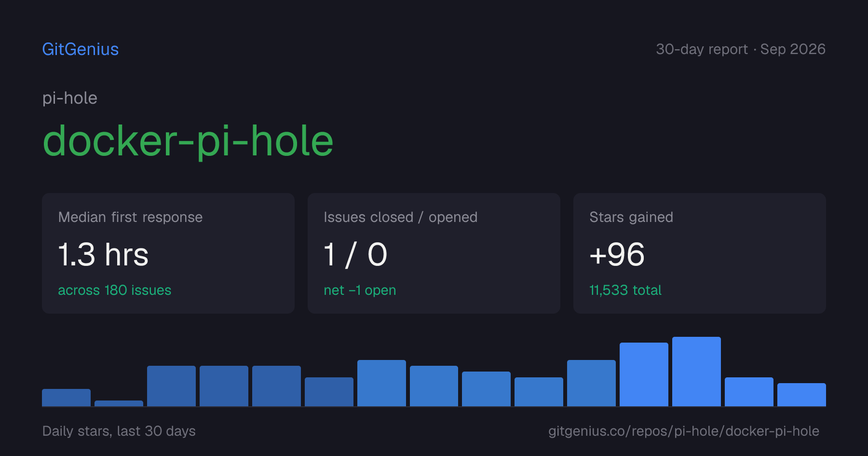This screenshot has width=868, height=456.
Task: Select the last bar of the daily chart
Action: tap(801, 395)
